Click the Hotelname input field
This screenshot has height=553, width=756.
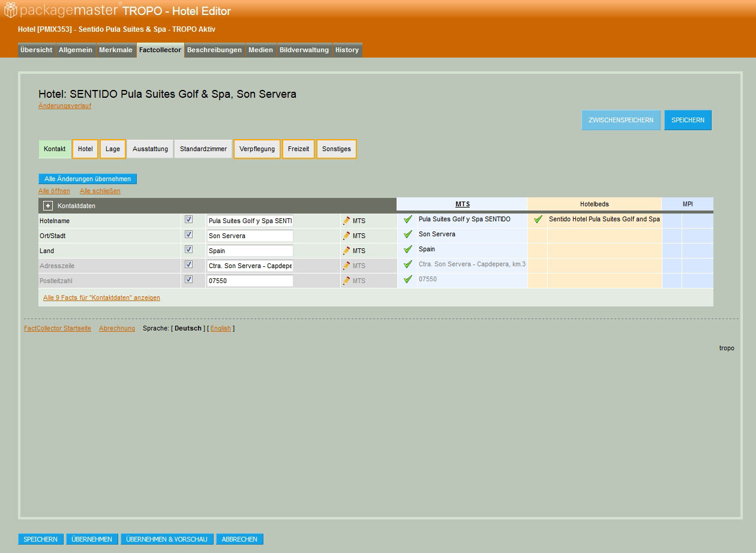coord(250,221)
